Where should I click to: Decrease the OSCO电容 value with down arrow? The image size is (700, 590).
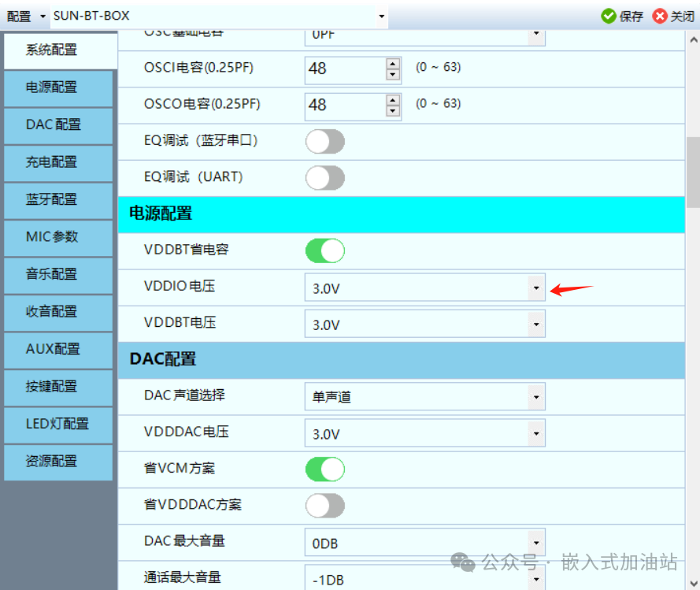click(x=393, y=111)
